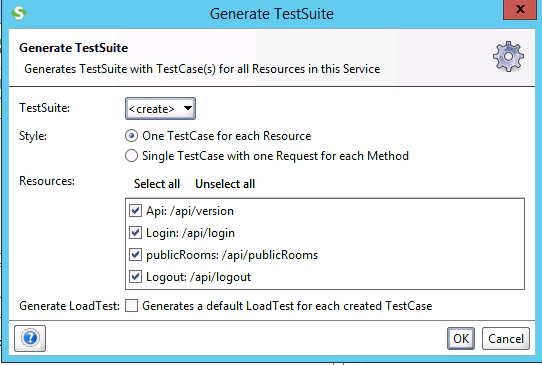The image size is (542, 365).
Task: Click the Select all link
Action: point(157,184)
